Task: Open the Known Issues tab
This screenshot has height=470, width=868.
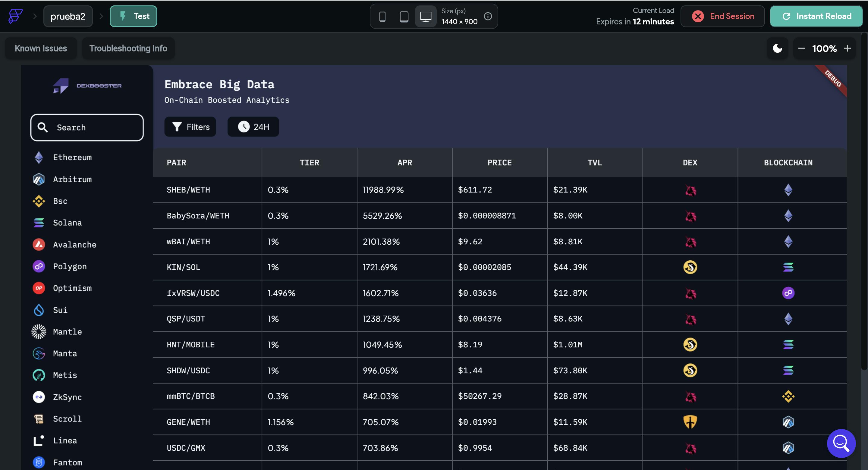Action: point(41,49)
